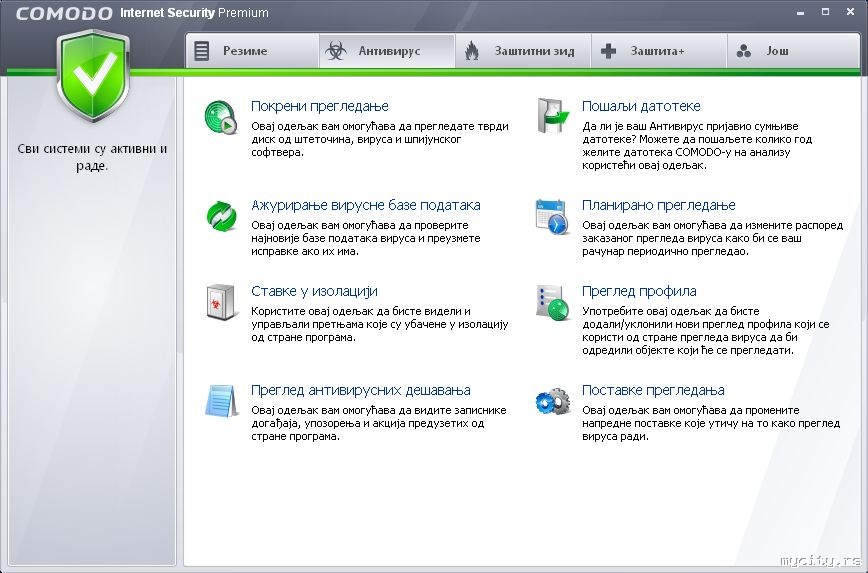Click description mentioning 'напредне поставке које утичу'
This screenshot has height=573, width=868.
pos(711,423)
